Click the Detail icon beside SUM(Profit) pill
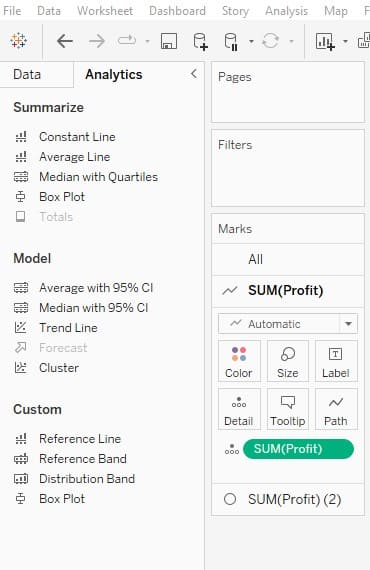Screen dimensions: 370x570 tap(232, 449)
